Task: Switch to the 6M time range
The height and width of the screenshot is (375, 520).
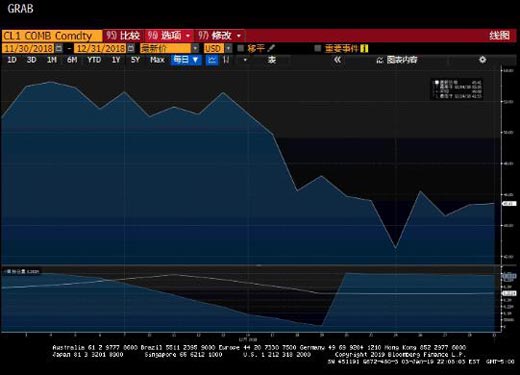Action: point(72,60)
